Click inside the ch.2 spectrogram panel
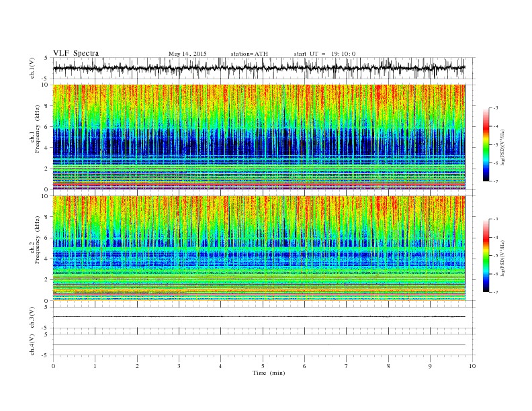This screenshot has width=532, height=411. coord(259,248)
